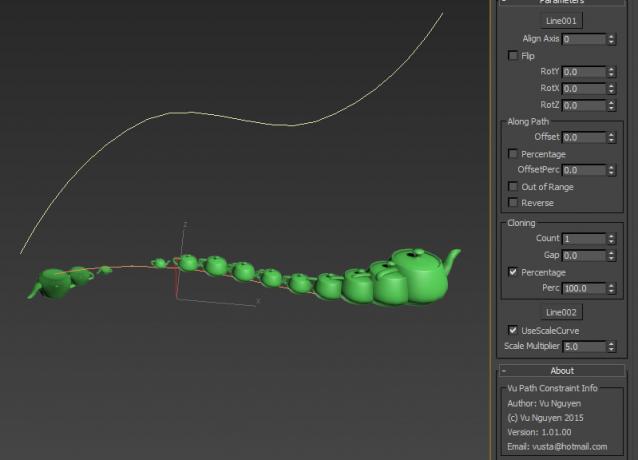This screenshot has height=460, width=638.
Task: Uncheck Percentage in the Cloning group
Action: [x=514, y=272]
